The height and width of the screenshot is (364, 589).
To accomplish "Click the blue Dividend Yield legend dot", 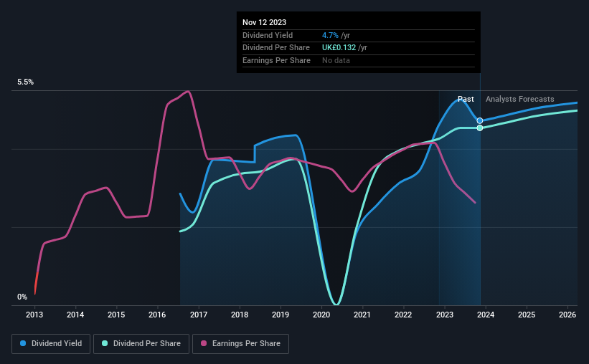I will (23, 343).
